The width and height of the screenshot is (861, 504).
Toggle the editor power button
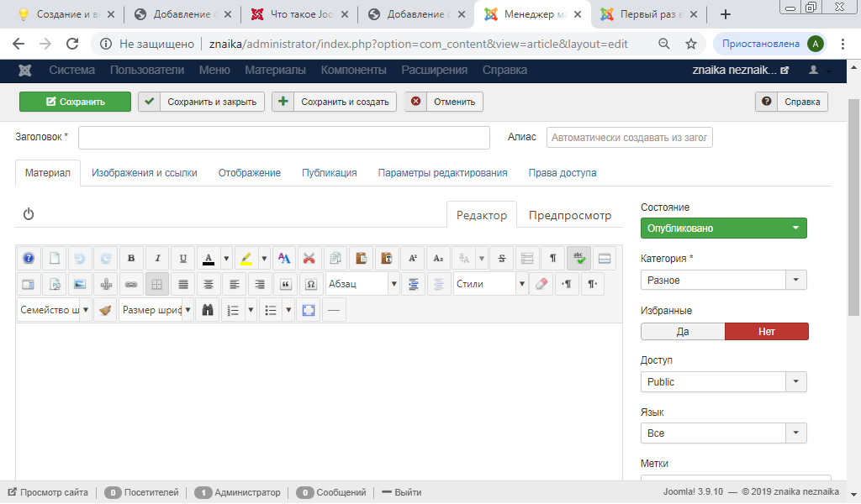point(29,214)
